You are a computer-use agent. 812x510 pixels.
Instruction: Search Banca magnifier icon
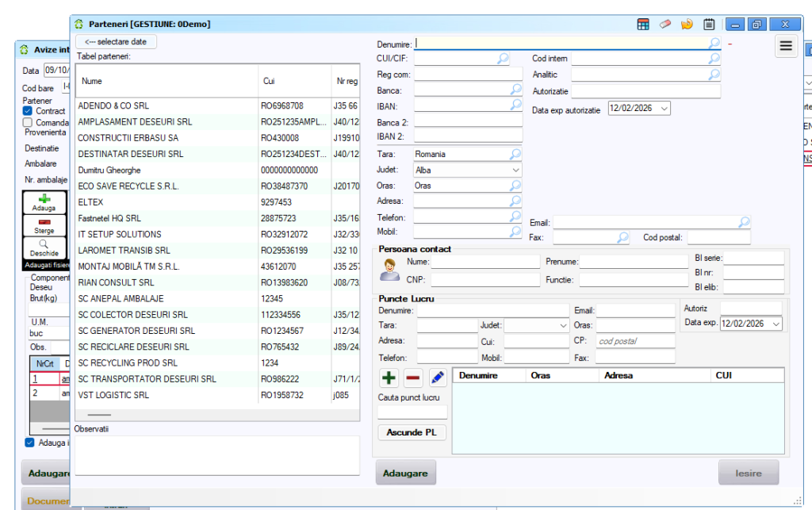(515, 90)
